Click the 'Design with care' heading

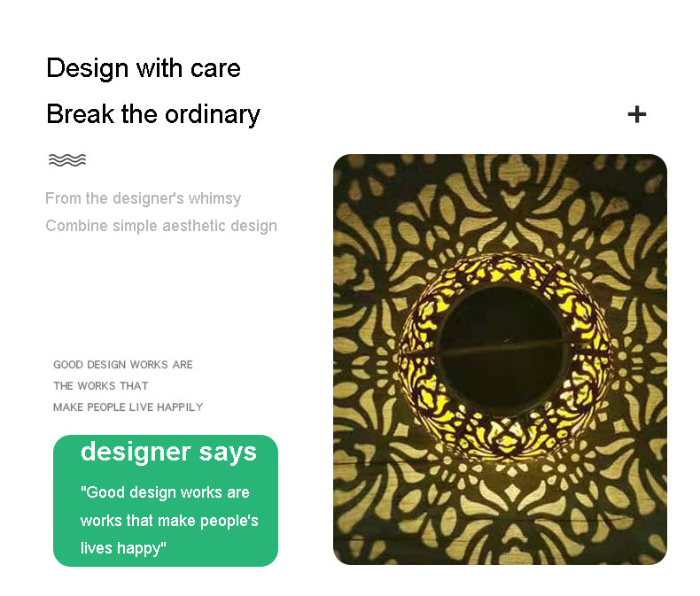pyautogui.click(x=144, y=68)
